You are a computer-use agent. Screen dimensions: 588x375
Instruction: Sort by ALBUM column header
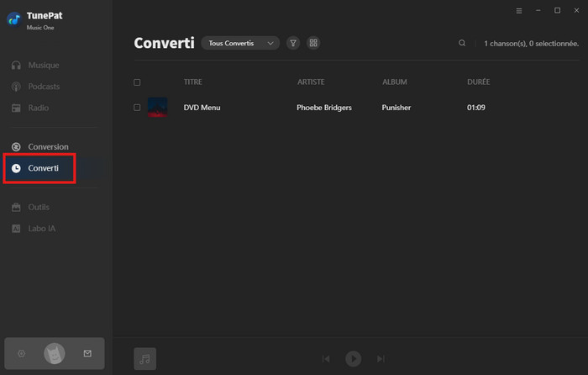pyautogui.click(x=395, y=82)
